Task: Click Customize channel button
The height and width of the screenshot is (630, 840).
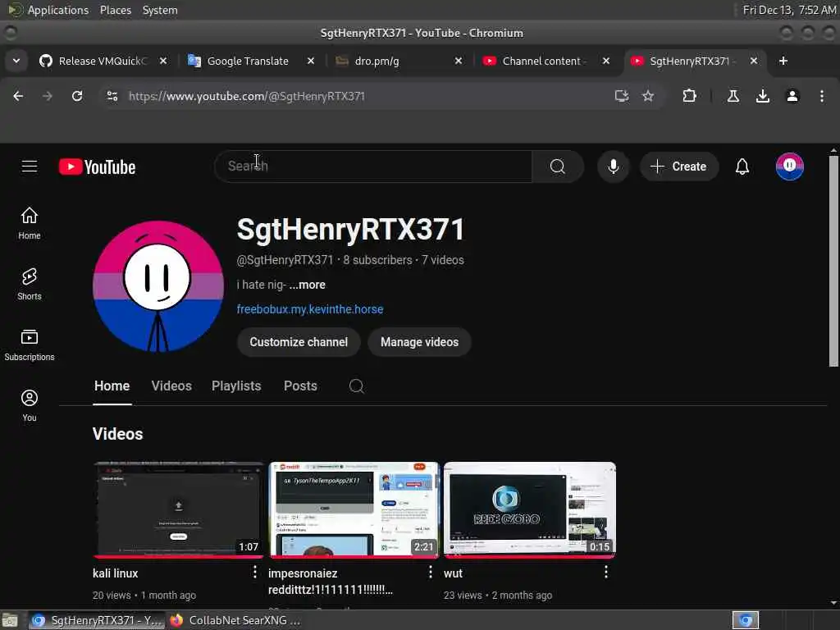Action: point(299,342)
